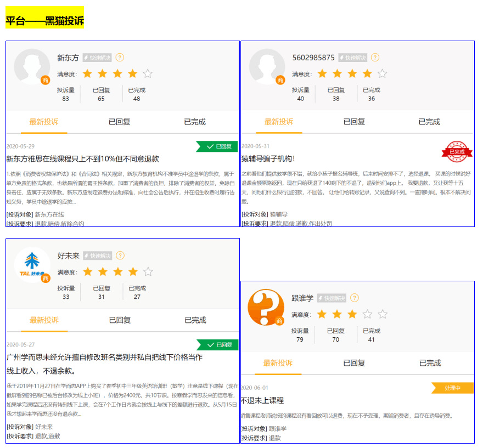Open complaint titled 猿辅导骗子机构!

pyautogui.click(x=268, y=159)
